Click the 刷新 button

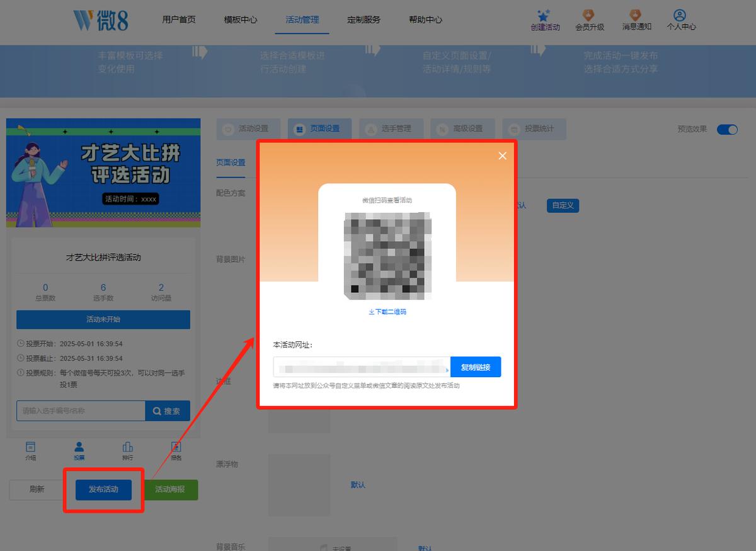pos(37,489)
